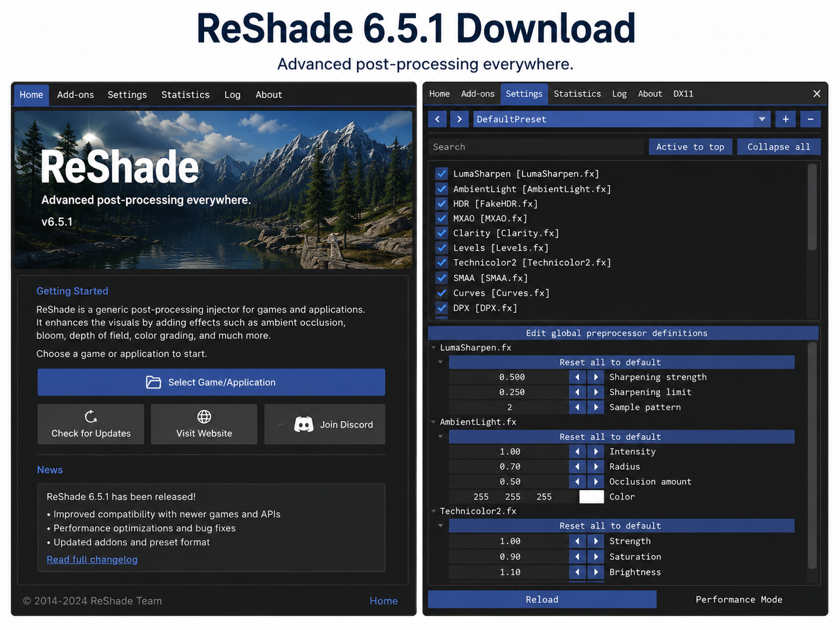Toggle MXAO [MXAO.fx] effect off
Image resolution: width=840 pixels, height=630 pixels.
[x=441, y=218]
